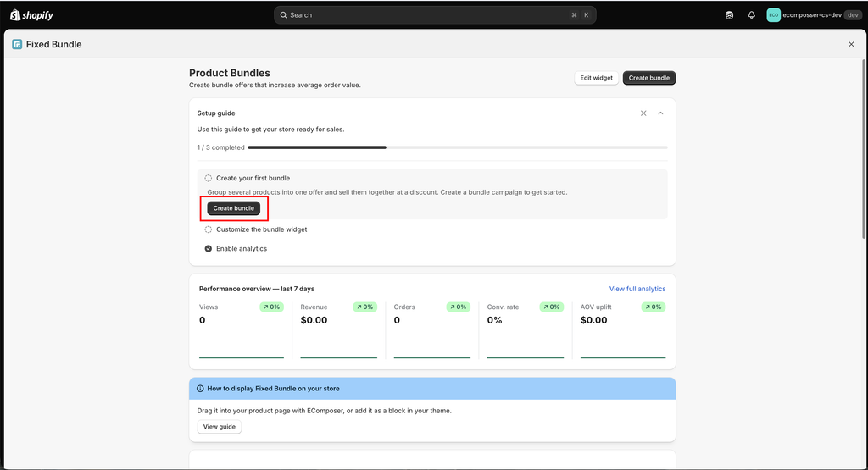Click the Revenue $0.00 value
868x470 pixels.
click(x=314, y=320)
